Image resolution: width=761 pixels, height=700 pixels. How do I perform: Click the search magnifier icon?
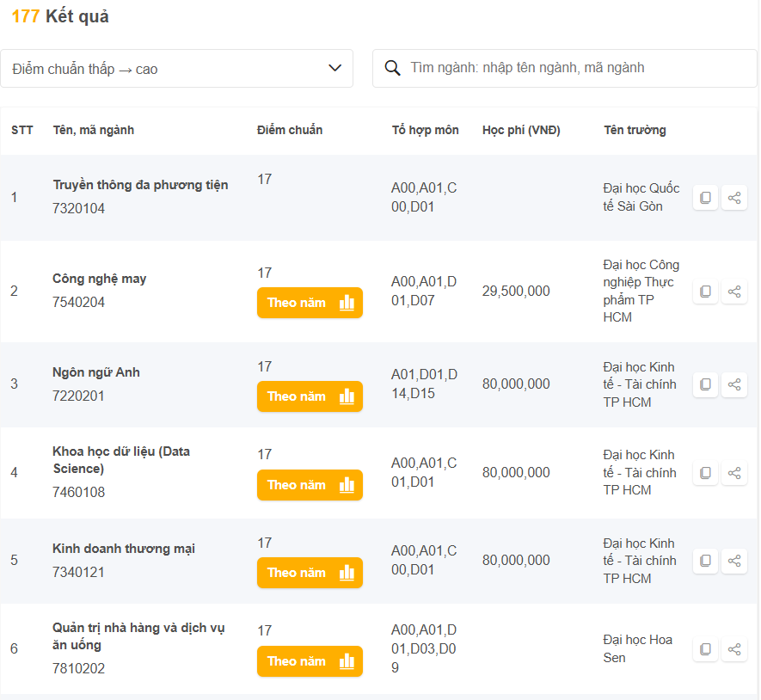point(393,68)
